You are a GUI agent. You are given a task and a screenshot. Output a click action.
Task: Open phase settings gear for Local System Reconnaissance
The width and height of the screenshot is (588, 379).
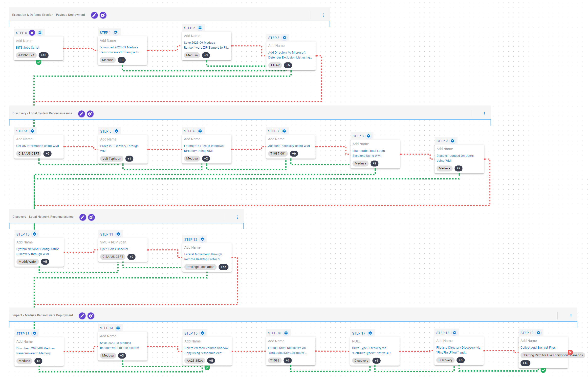pos(90,114)
